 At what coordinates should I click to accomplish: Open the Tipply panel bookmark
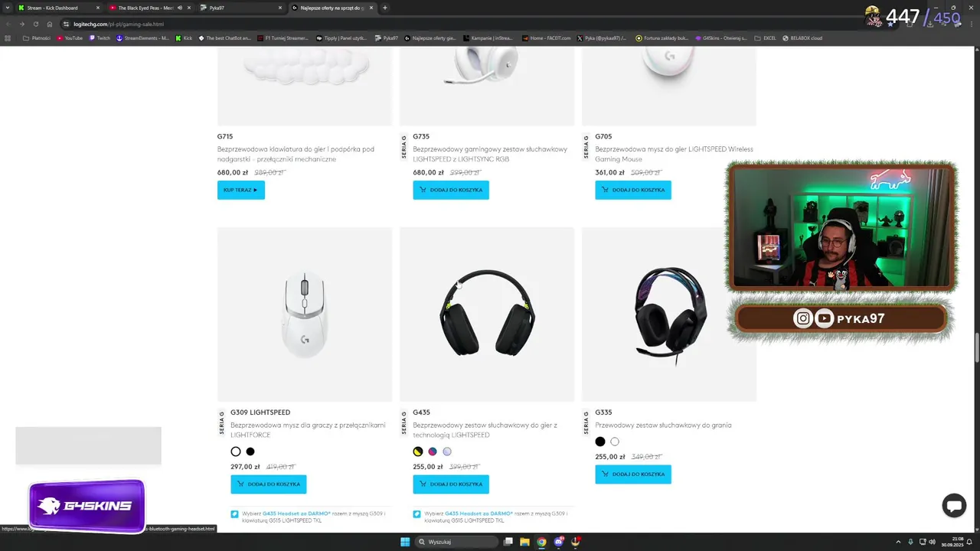pos(341,37)
